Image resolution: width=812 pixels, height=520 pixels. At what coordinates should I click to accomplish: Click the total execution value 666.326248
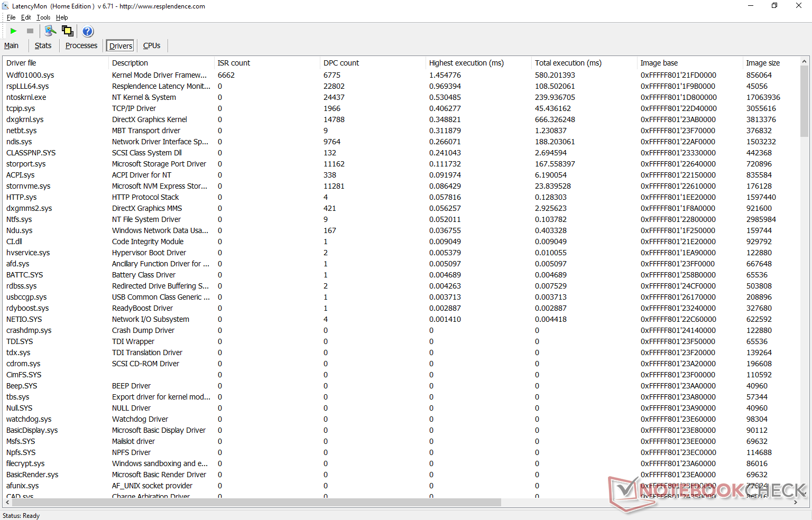pos(555,119)
